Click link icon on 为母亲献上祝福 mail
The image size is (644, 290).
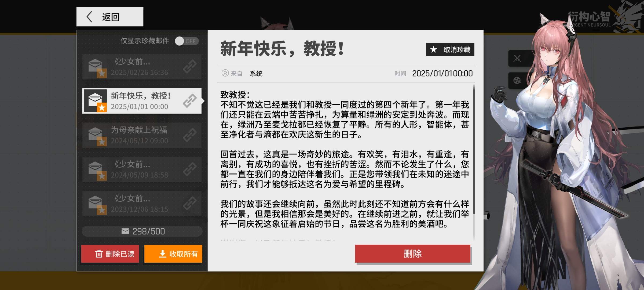click(x=190, y=135)
